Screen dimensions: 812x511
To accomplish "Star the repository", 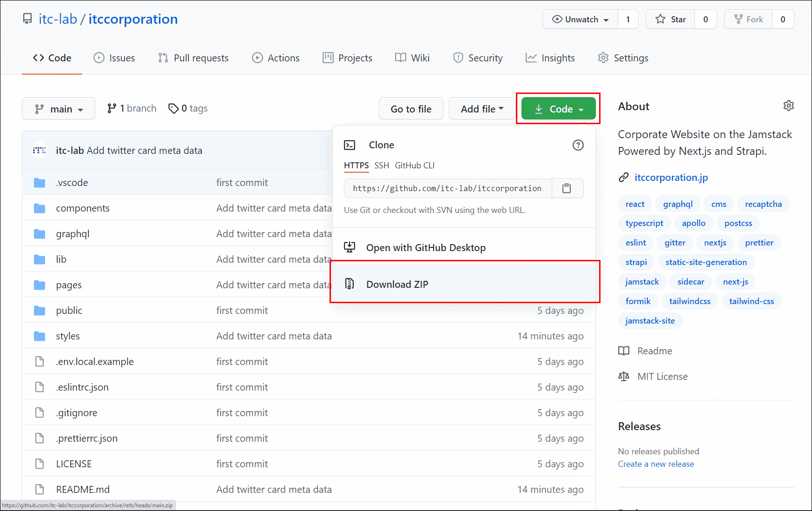I will (x=671, y=20).
